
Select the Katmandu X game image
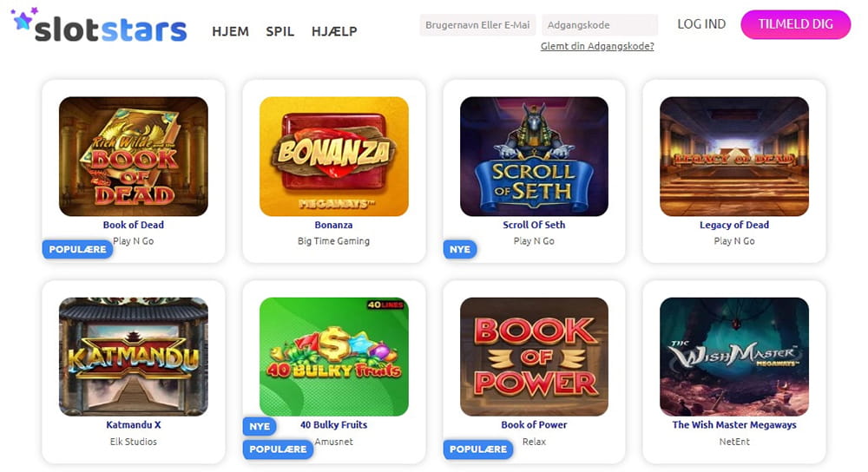(134, 357)
